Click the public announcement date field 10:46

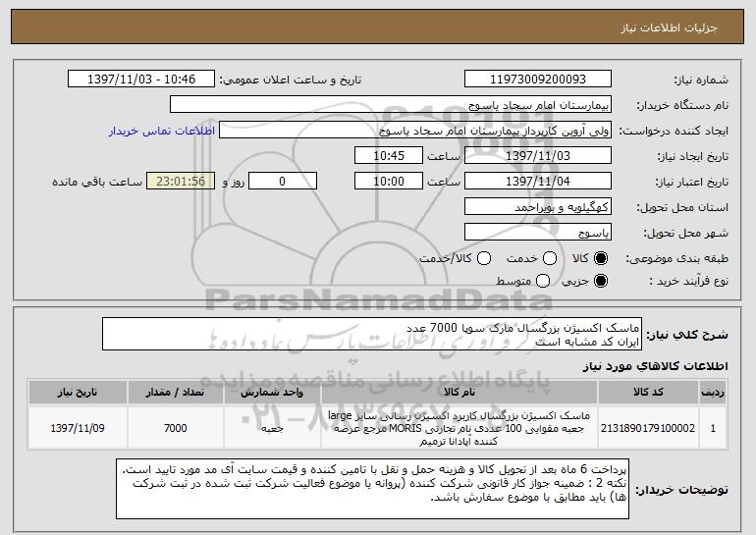click(x=141, y=80)
